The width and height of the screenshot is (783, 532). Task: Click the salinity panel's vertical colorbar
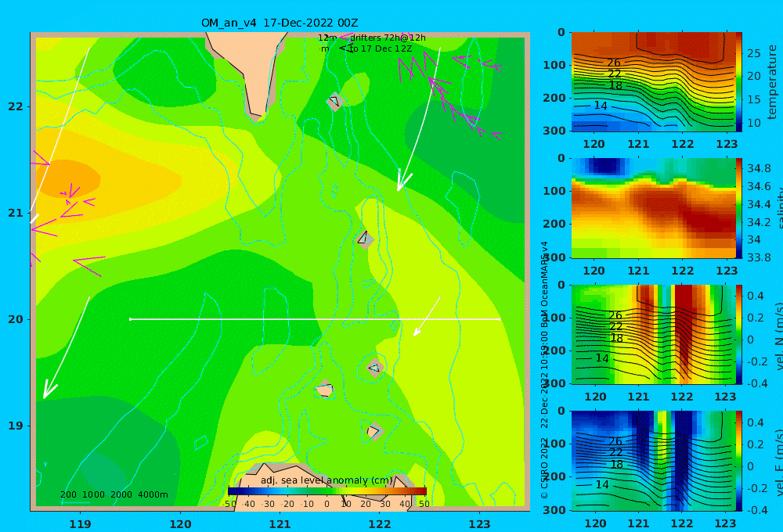(x=738, y=208)
